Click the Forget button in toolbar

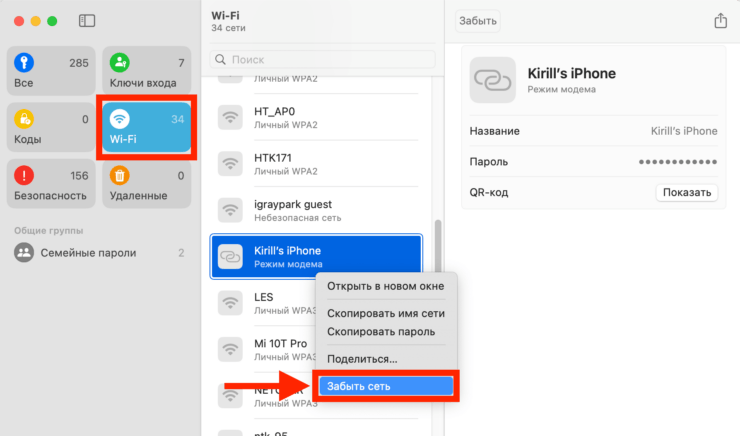pos(477,21)
